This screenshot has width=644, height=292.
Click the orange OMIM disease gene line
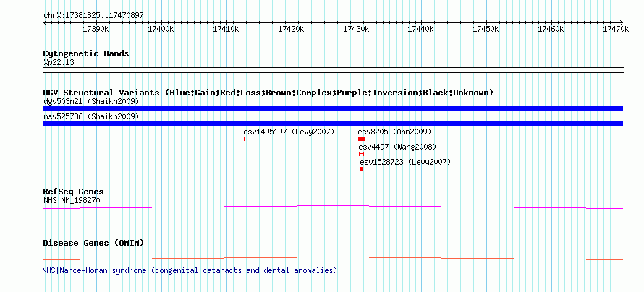333,258
